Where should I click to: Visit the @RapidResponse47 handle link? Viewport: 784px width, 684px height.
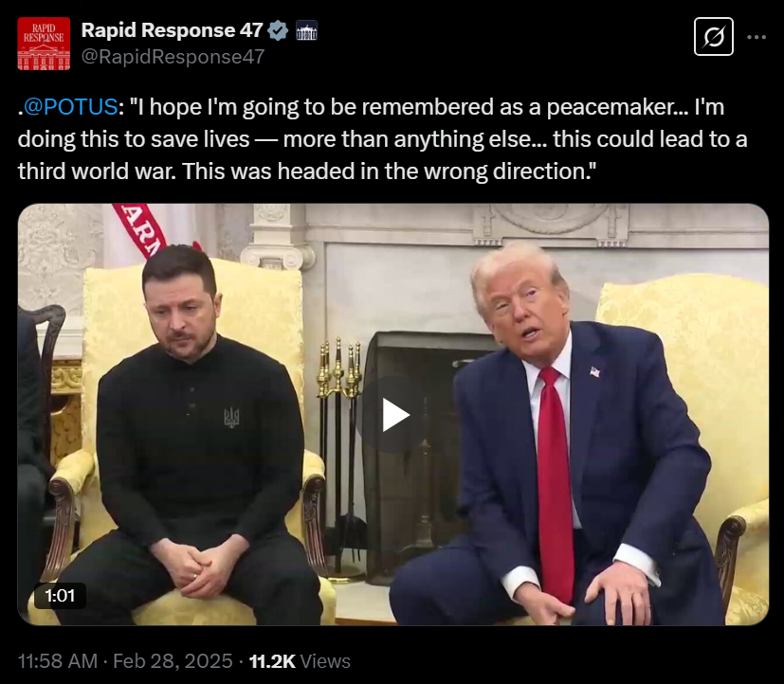173,57
